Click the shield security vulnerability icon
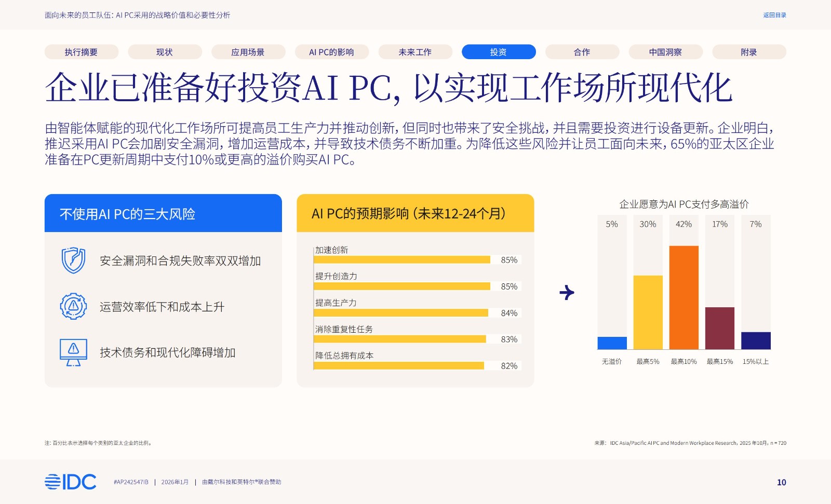 (73, 260)
